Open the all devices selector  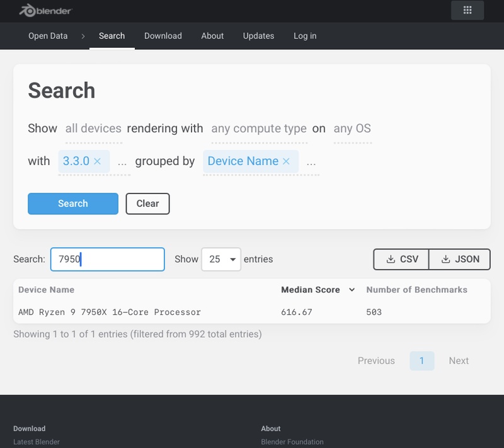pos(93,129)
